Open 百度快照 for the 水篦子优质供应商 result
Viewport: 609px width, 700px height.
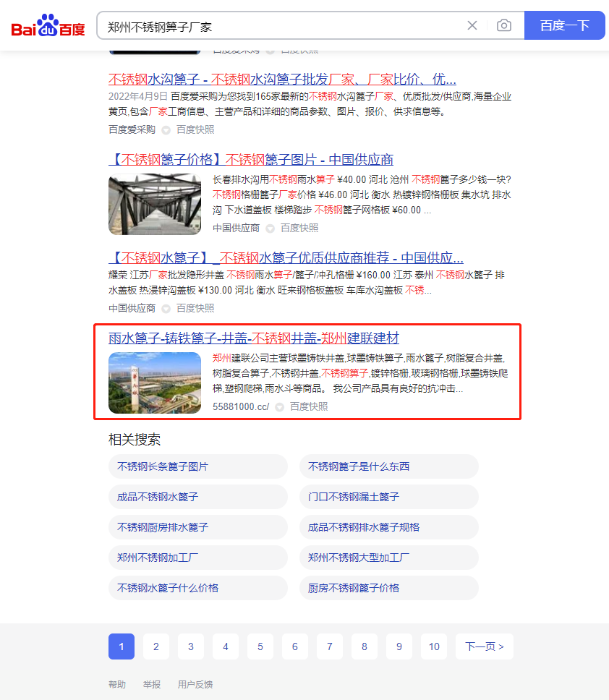[x=195, y=309]
